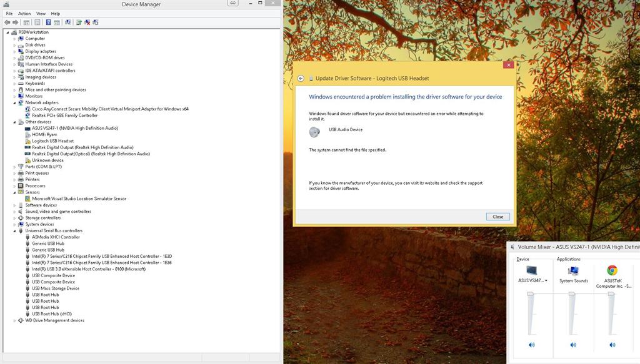Select the Storage controllers category
Image resolution: width=640 pixels, height=364 pixels.
pos(43,218)
